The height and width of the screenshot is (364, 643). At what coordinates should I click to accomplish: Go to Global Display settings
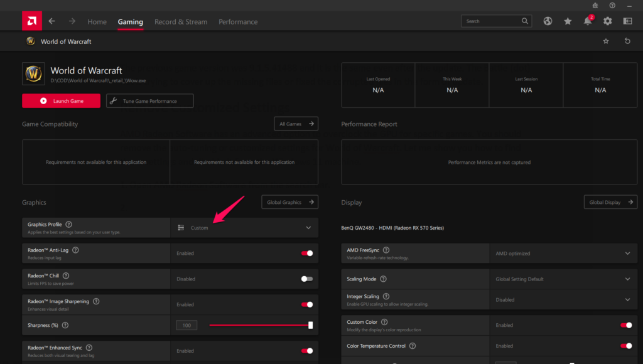610,202
